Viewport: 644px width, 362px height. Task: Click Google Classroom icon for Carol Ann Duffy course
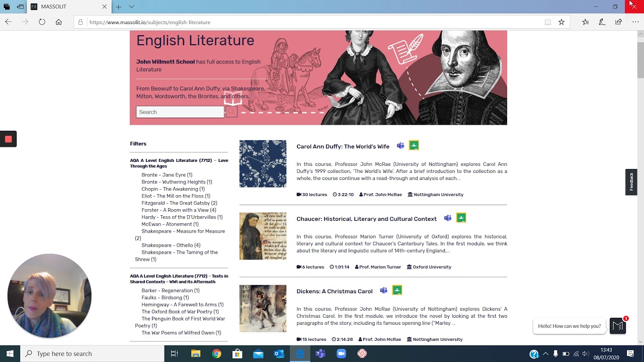[x=414, y=145]
